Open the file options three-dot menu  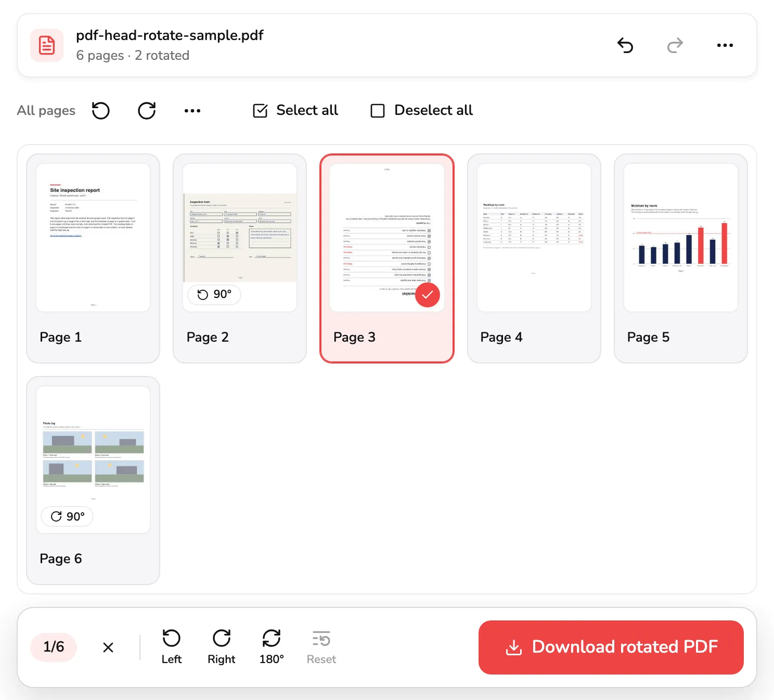(725, 46)
